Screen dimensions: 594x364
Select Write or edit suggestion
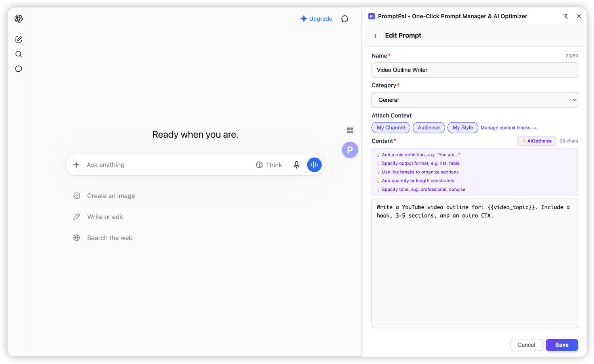(98, 217)
